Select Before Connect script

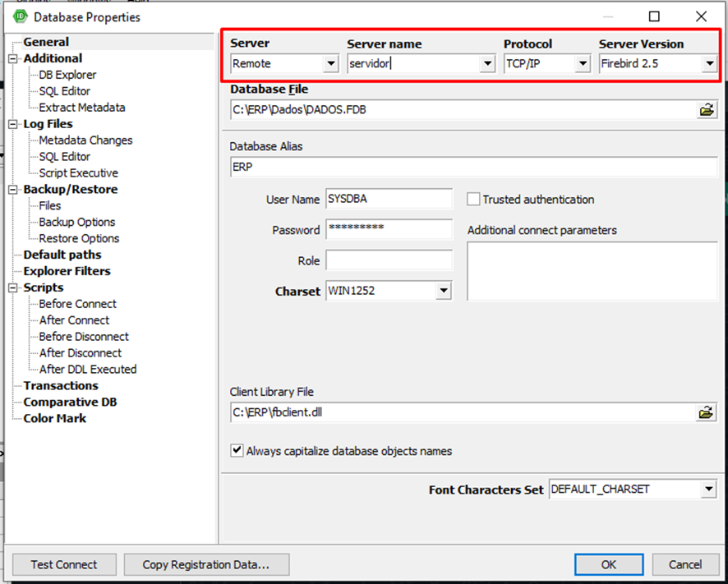coord(77,304)
